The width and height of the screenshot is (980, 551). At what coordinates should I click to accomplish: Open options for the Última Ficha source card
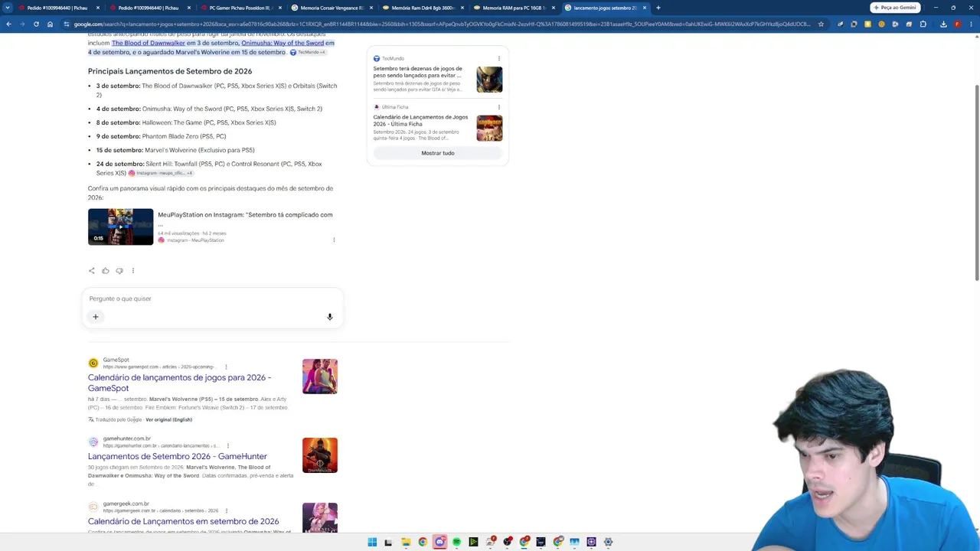[499, 107]
